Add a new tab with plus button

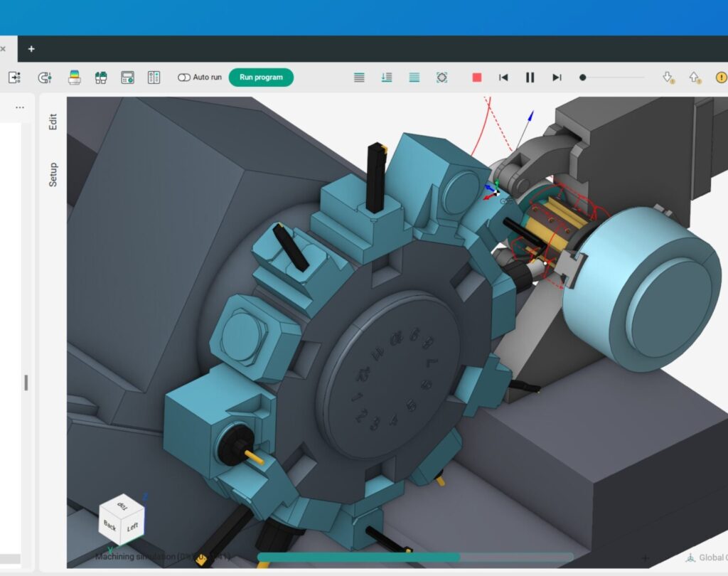coord(31,49)
